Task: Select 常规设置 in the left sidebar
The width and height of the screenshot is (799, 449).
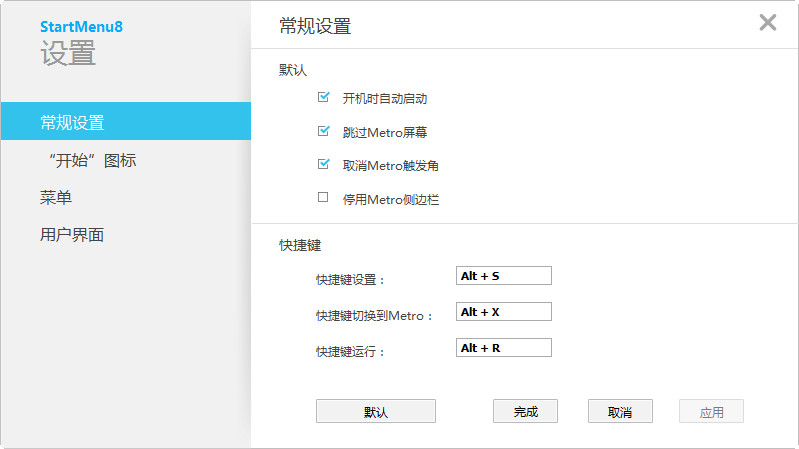Action: click(72, 123)
